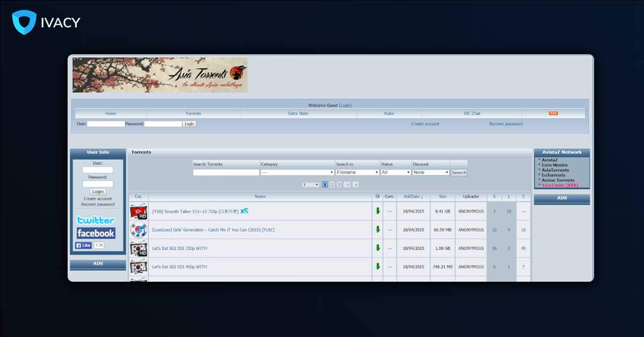
Task: Open Euro Movies link in network panel
Action: point(554,165)
